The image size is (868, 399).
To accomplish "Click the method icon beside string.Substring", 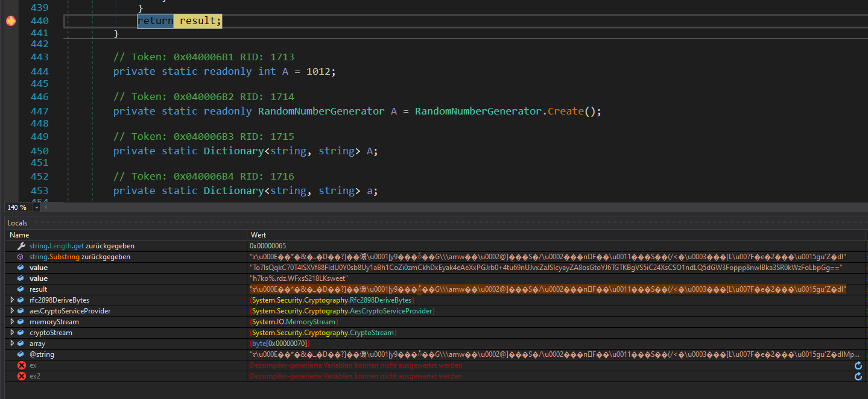I will (x=21, y=257).
